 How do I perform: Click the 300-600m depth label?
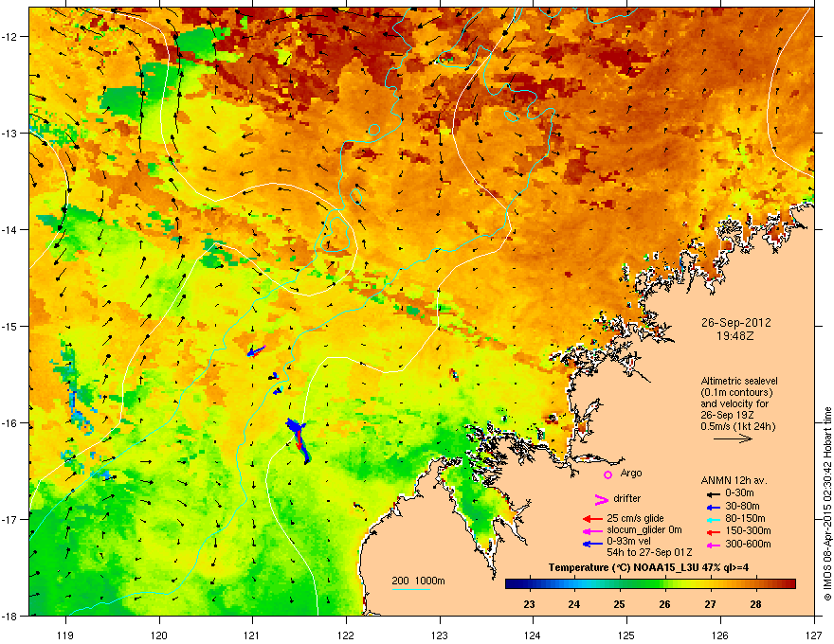(x=748, y=545)
